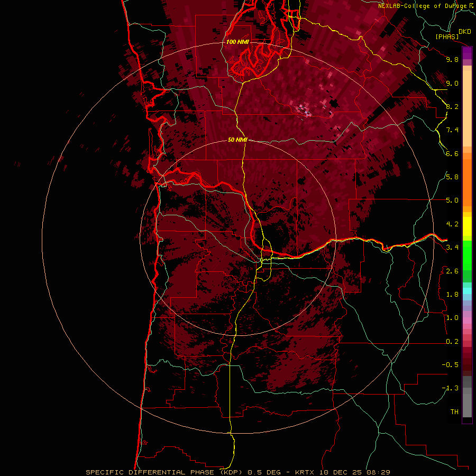Select the 5.8 value on the scale

tap(452, 177)
